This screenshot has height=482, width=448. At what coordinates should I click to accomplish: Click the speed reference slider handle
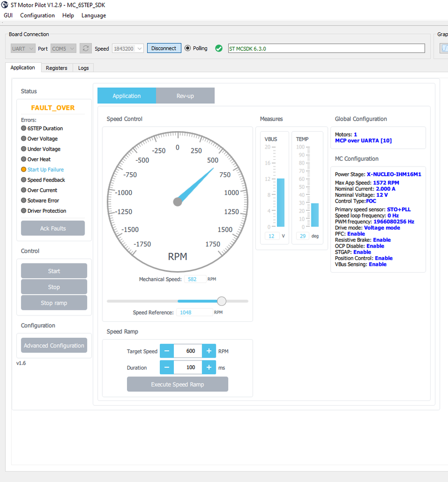pos(222,301)
